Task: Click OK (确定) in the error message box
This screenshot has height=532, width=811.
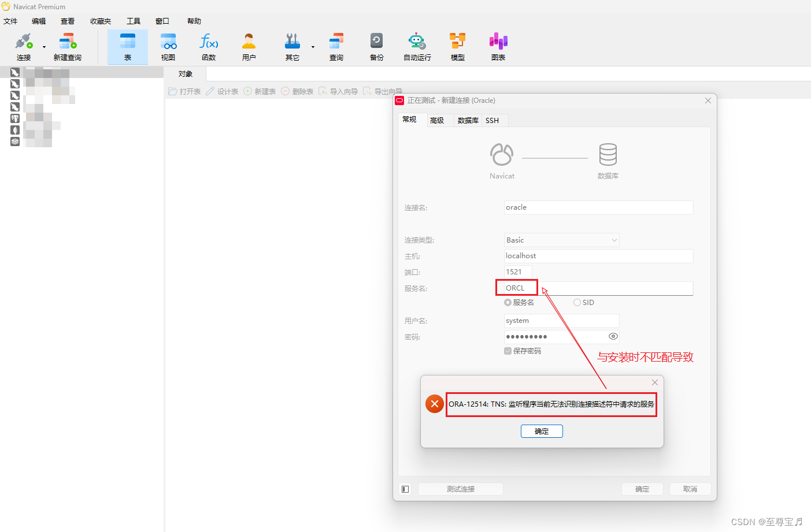Action: coord(542,431)
